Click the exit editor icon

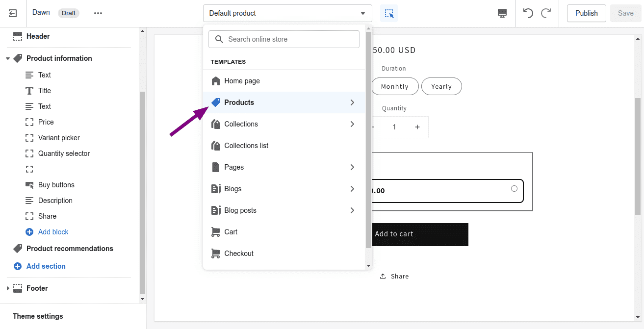(x=13, y=13)
